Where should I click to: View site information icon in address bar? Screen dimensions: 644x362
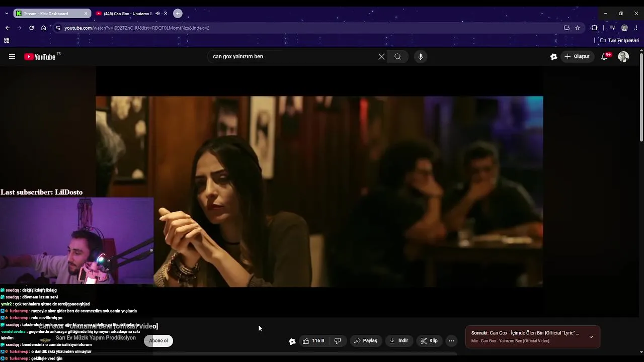point(58,28)
